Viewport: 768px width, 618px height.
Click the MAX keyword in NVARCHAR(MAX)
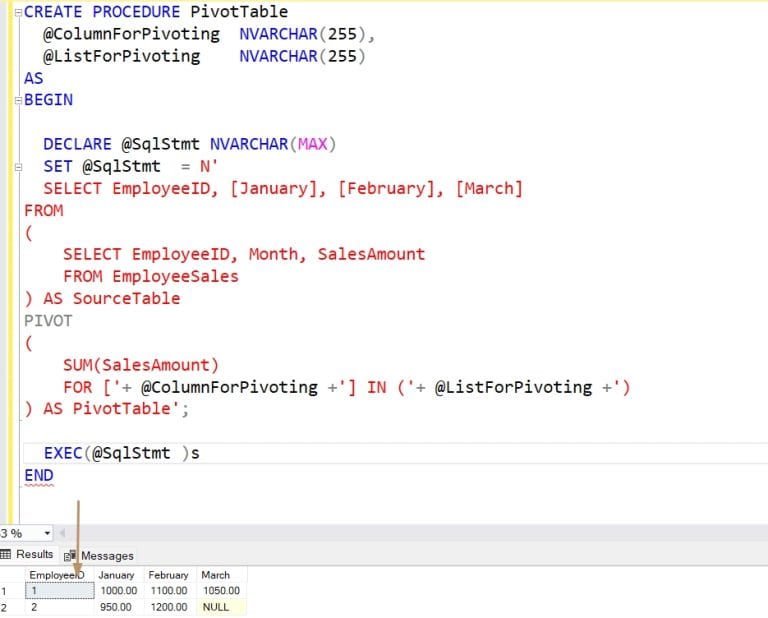click(x=312, y=144)
